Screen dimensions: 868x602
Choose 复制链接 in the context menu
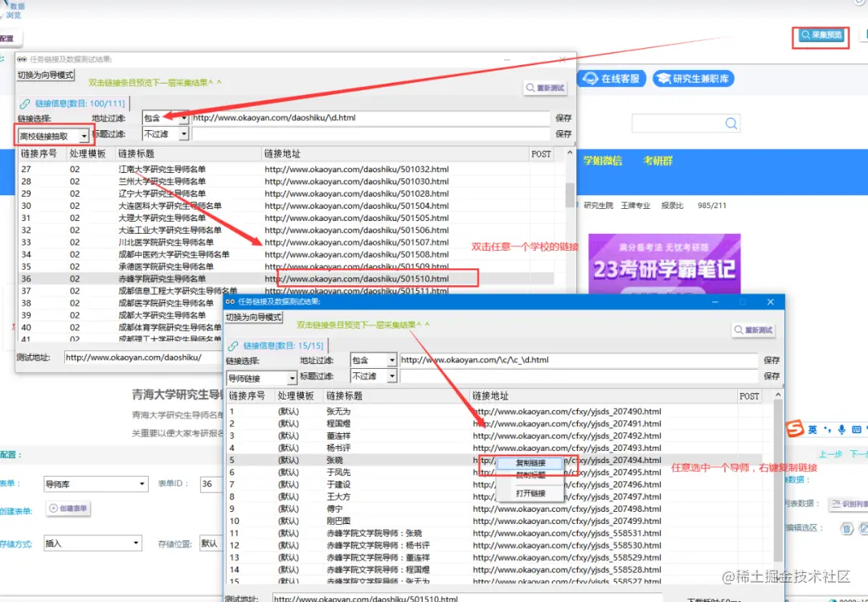coord(530,463)
